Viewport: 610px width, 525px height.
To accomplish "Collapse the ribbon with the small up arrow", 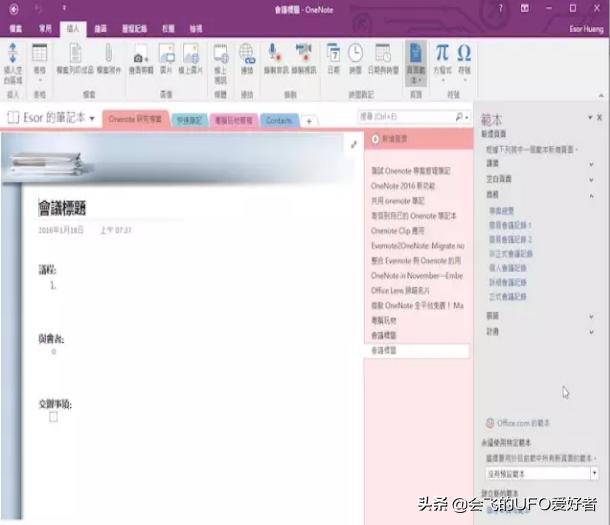I will tap(601, 95).
